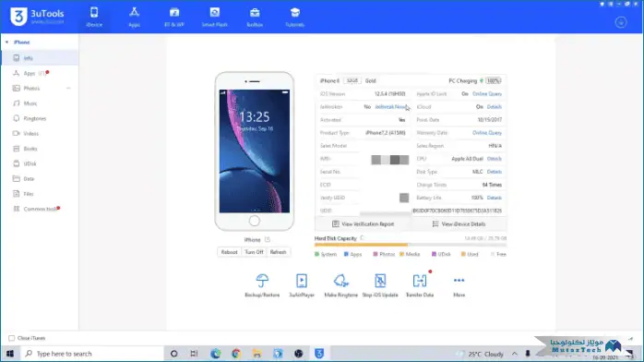644x362 pixels.
Task: Click the iPhone lock screen preview
Action: (x=255, y=151)
